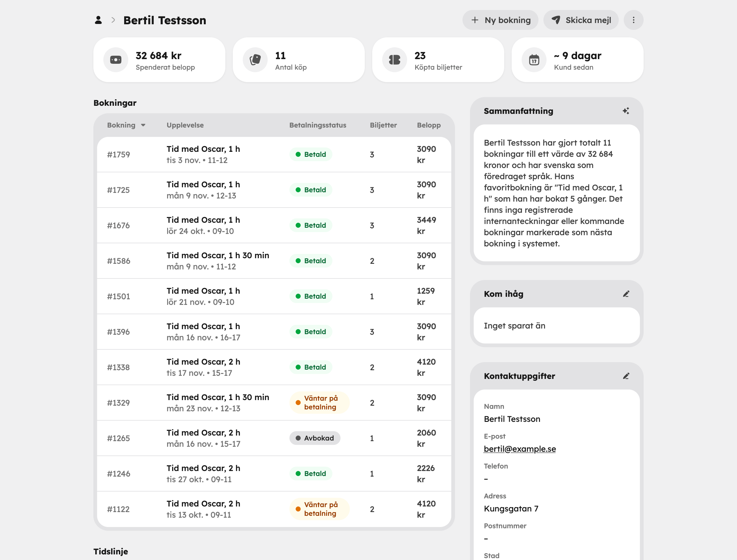Click the calendar icon for Kund sedan

[534, 60]
